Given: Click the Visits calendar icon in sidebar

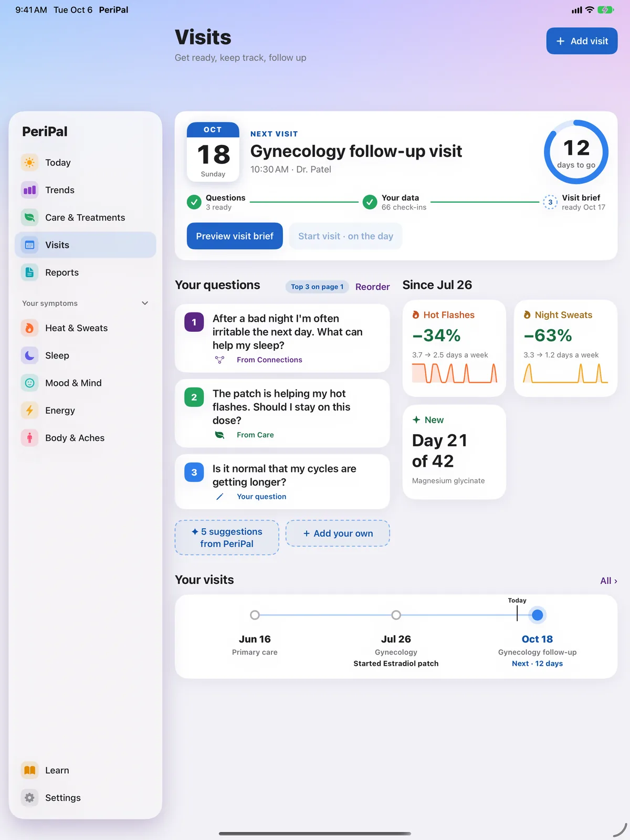Looking at the screenshot, I should click(30, 245).
